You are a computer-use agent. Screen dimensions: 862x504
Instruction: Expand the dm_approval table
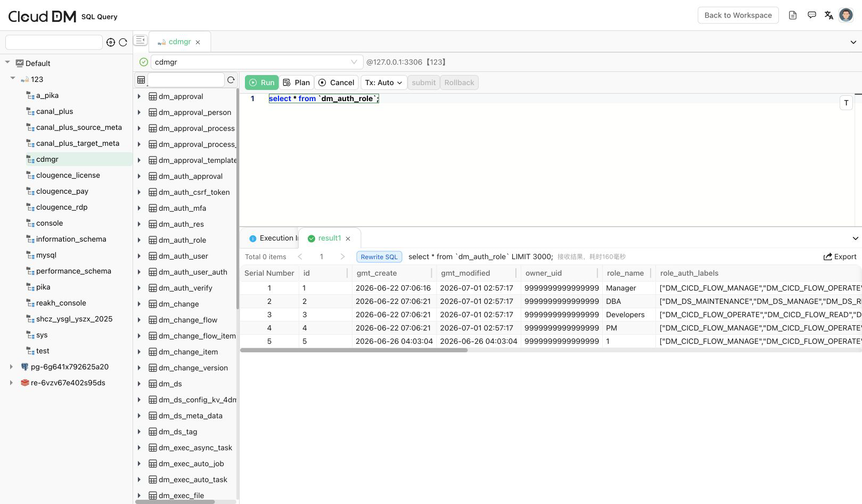[x=139, y=96]
